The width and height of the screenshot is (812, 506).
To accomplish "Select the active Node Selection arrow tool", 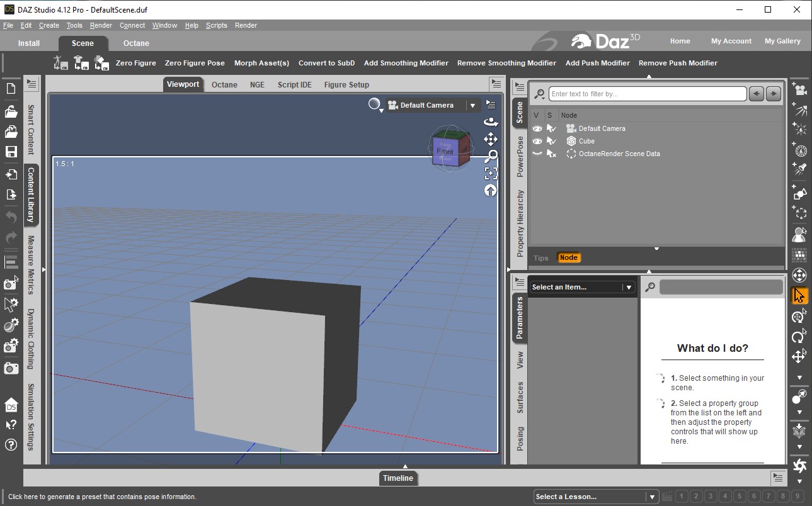I will tap(799, 296).
